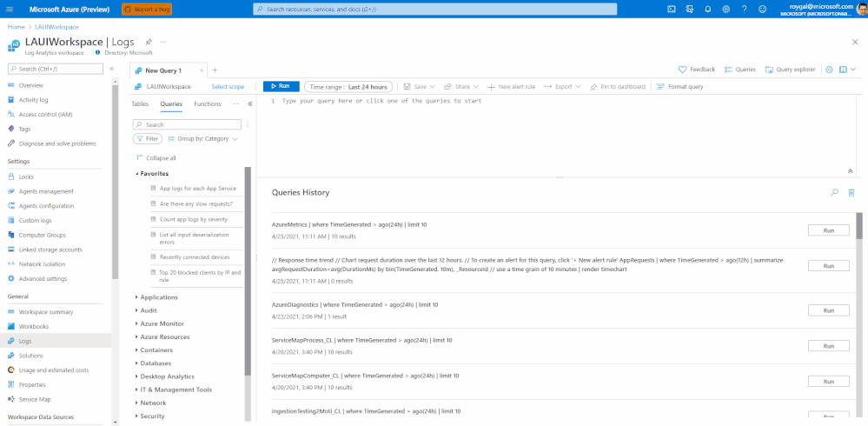The width and height of the screenshot is (868, 426).
Task: Click the Home breadcrumb link
Action: click(x=16, y=27)
